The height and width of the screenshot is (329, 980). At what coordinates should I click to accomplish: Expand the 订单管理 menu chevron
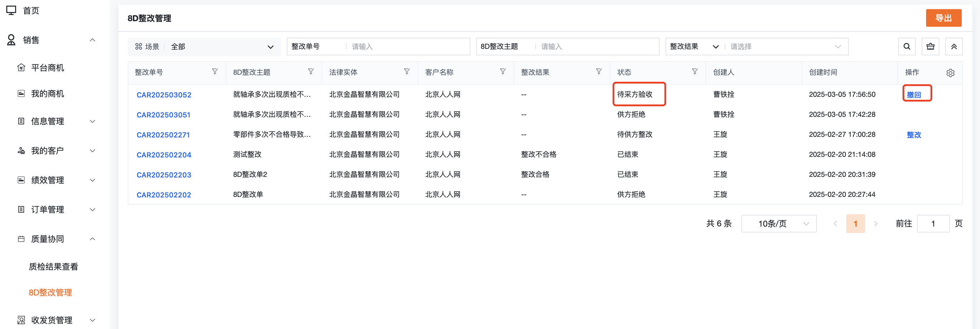pos(92,210)
